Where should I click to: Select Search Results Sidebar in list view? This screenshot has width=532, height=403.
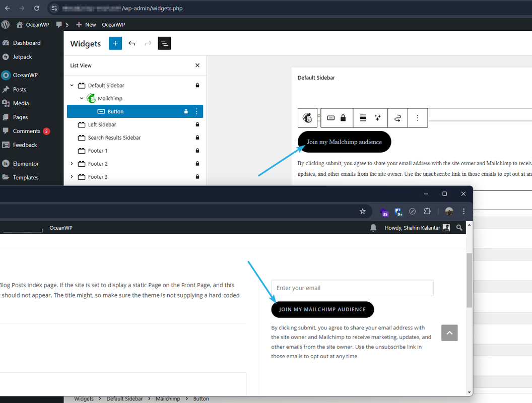114,138
